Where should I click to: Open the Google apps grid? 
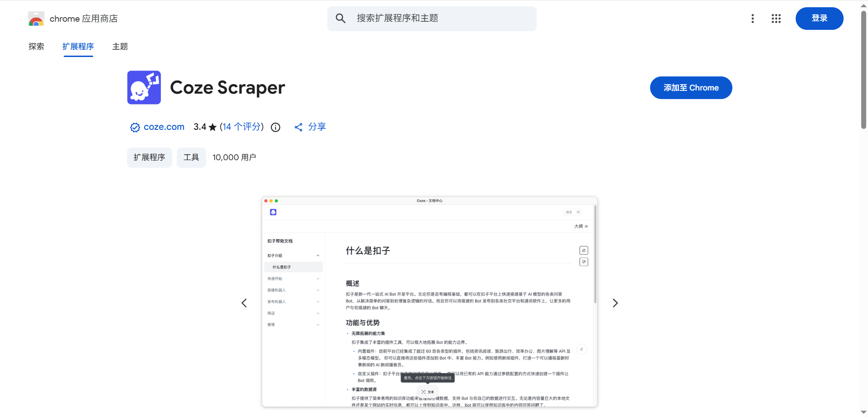tap(776, 19)
